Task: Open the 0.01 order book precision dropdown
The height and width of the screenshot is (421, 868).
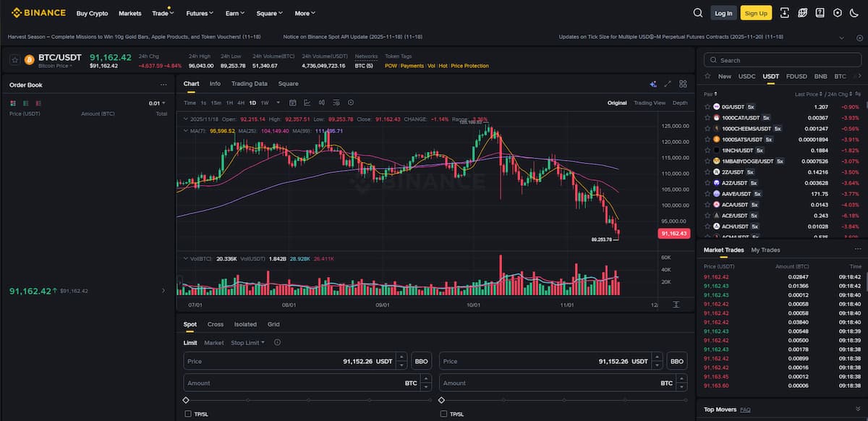Action: [157, 103]
